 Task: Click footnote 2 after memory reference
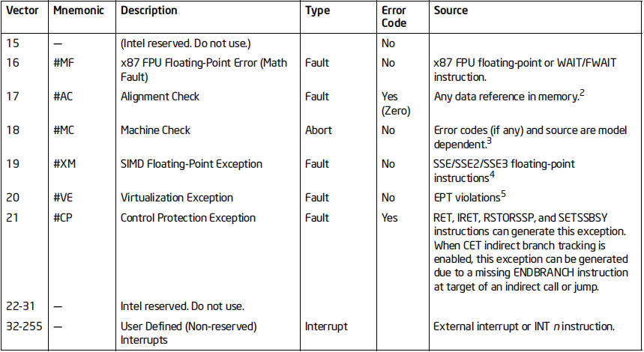tap(582, 93)
